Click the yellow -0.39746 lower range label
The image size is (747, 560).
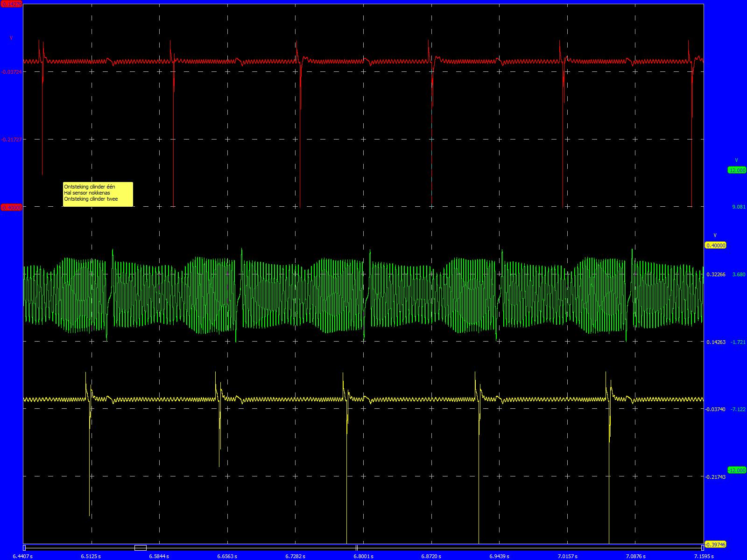[715, 545]
